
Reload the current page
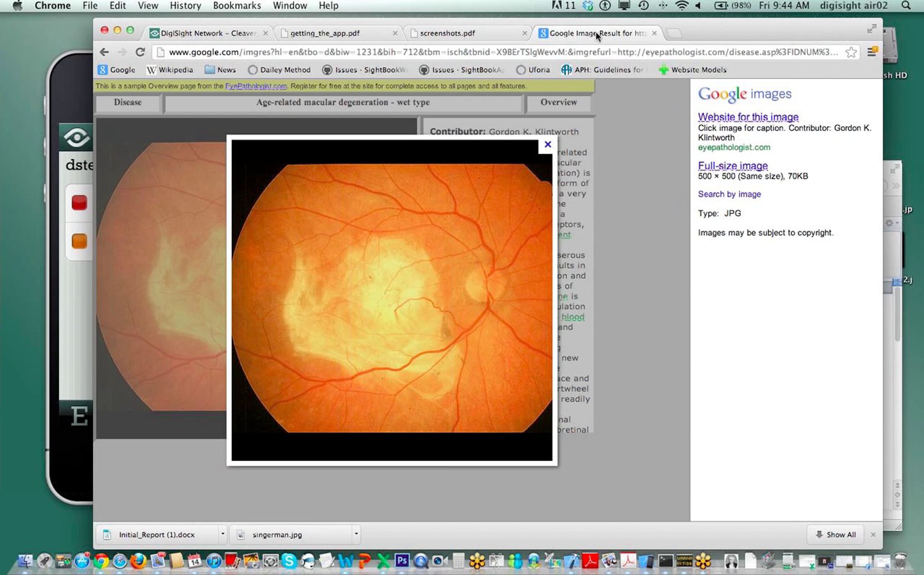[140, 52]
